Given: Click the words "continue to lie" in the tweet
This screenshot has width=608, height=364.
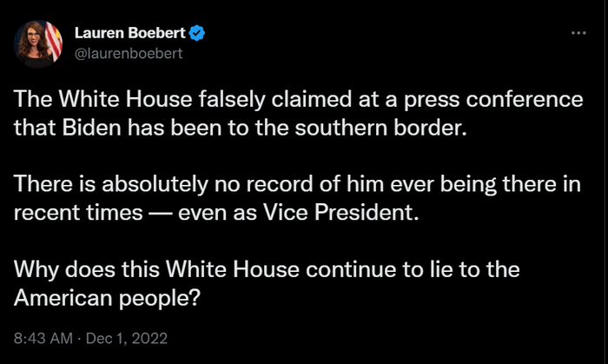Looking at the screenshot, I should tap(382, 268).
